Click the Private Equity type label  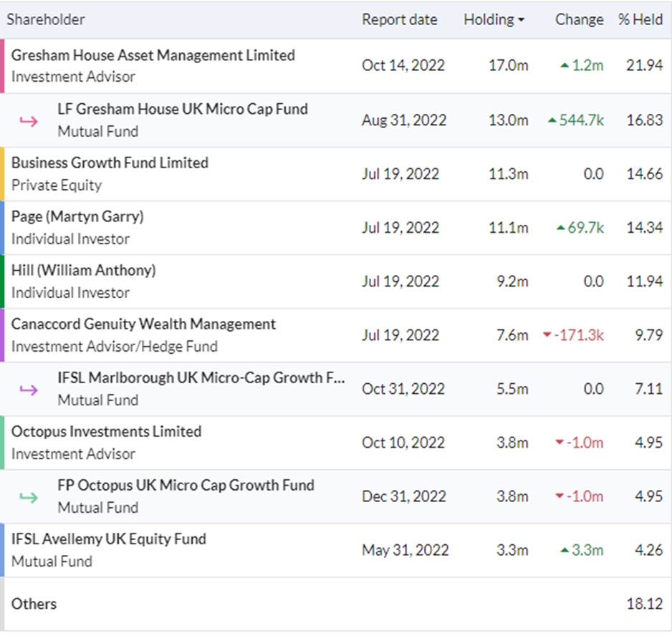pos(57,185)
